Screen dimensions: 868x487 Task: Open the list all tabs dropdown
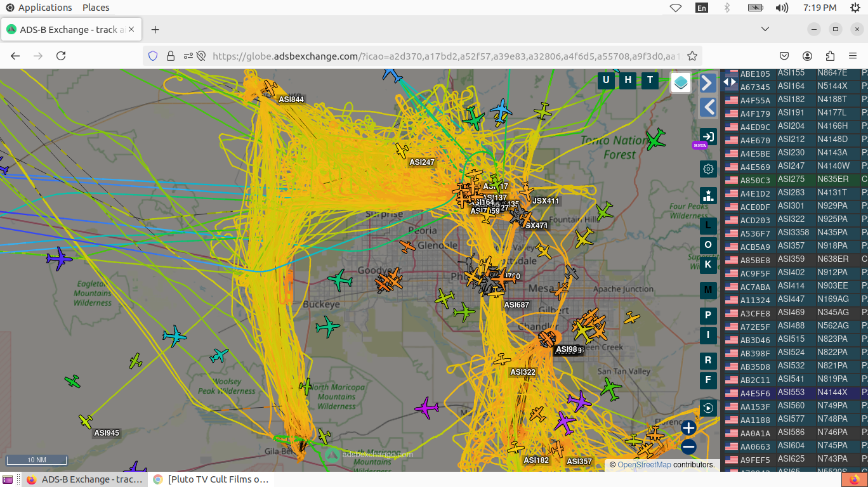tap(765, 29)
